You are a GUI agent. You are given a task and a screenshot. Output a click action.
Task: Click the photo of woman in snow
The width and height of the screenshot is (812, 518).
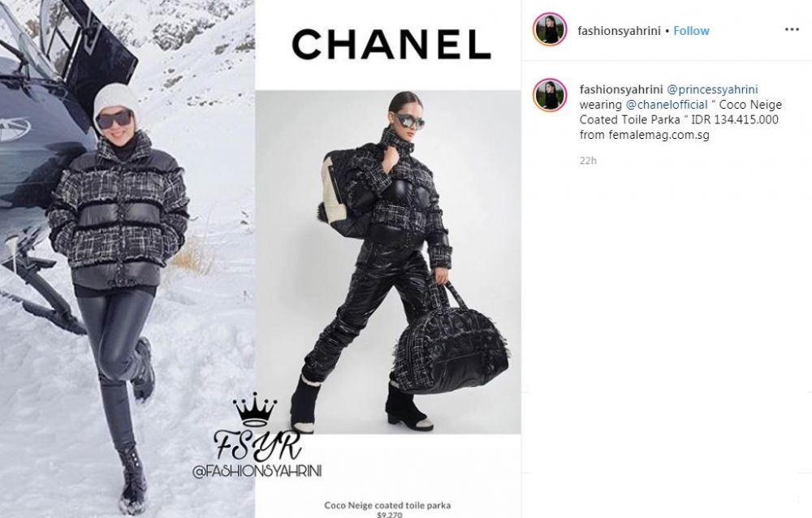tap(127, 259)
